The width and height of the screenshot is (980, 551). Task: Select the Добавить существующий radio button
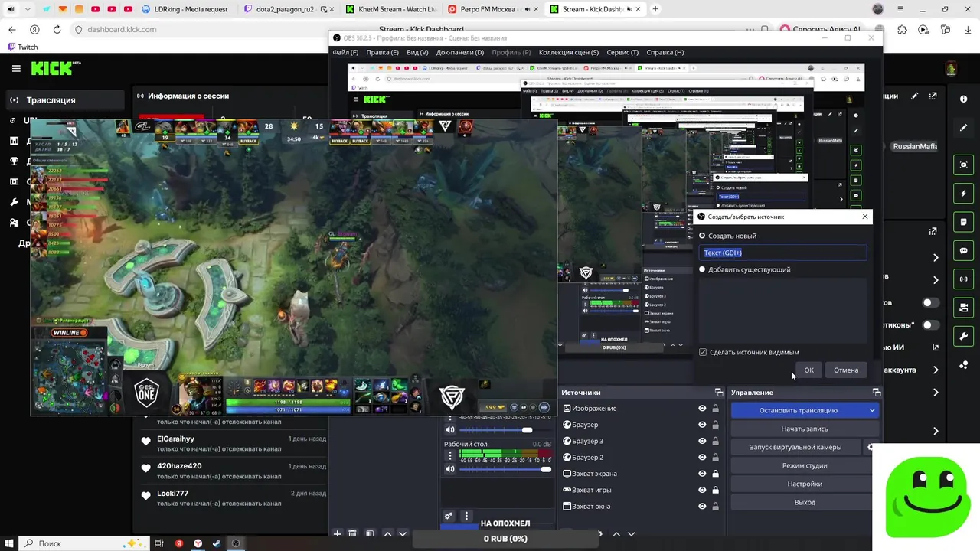(702, 269)
